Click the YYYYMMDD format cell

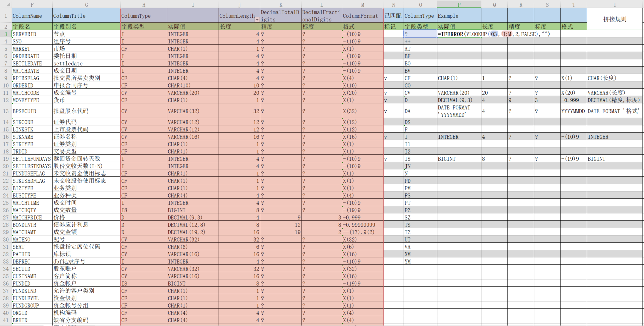[x=573, y=111]
